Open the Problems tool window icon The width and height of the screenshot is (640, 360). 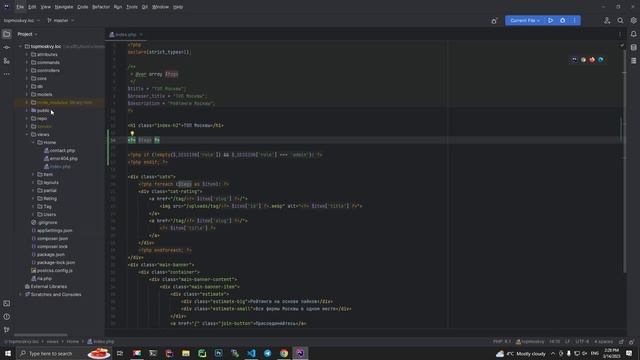coord(7,316)
